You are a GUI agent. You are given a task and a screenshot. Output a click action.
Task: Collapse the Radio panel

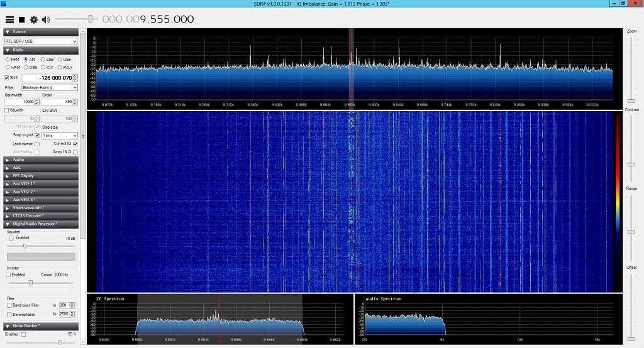pos(41,50)
